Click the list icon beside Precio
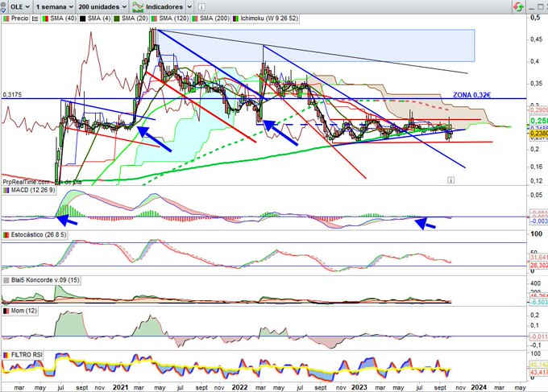548x392 pixels. click(x=35, y=19)
